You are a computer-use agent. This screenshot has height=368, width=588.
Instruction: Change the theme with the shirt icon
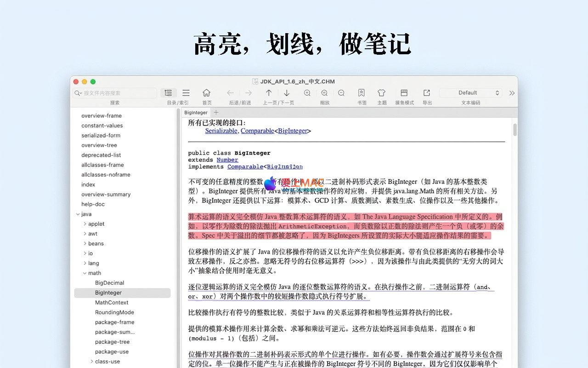[381, 93]
